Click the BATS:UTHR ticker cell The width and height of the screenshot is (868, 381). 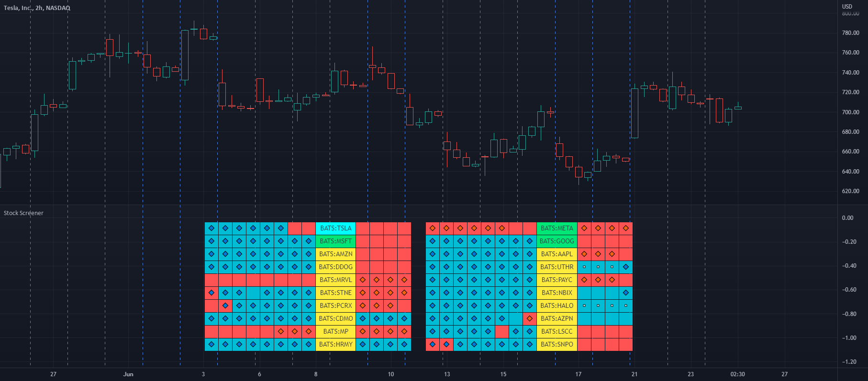557,267
